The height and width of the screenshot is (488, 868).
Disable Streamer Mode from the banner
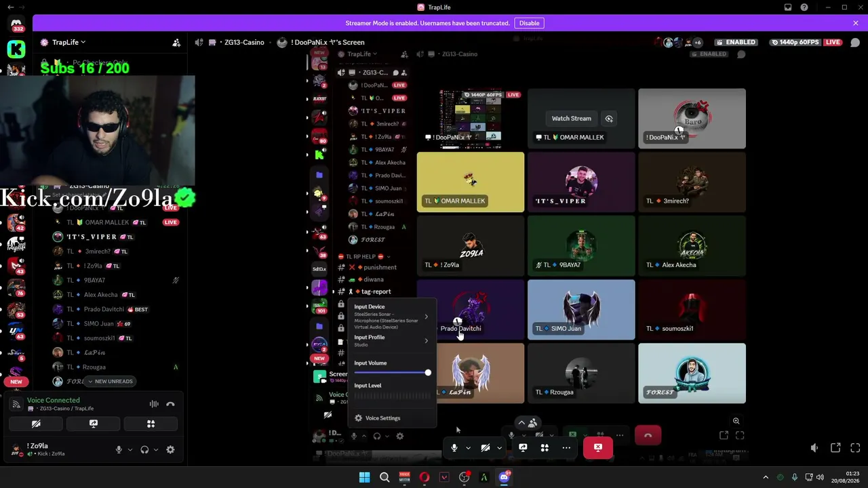[529, 23]
